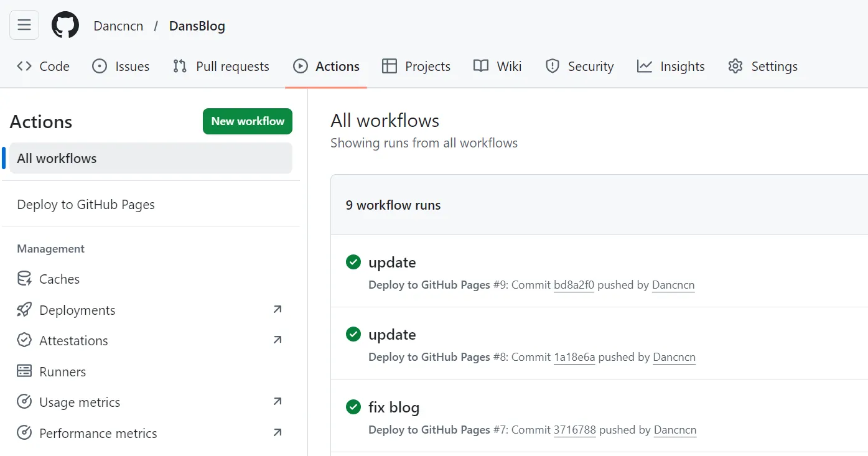Open the Dancncn owner profile breadcrumb

click(118, 26)
